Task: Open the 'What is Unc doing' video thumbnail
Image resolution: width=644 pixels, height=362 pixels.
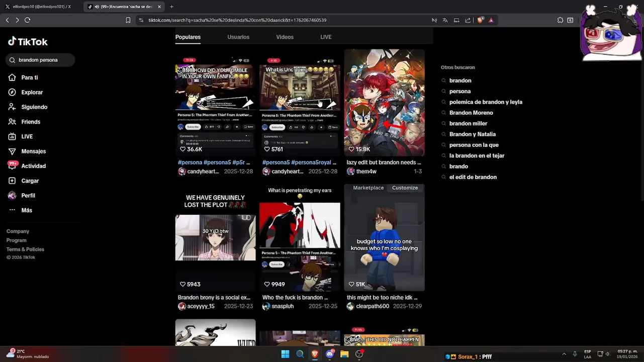Action: (300, 103)
